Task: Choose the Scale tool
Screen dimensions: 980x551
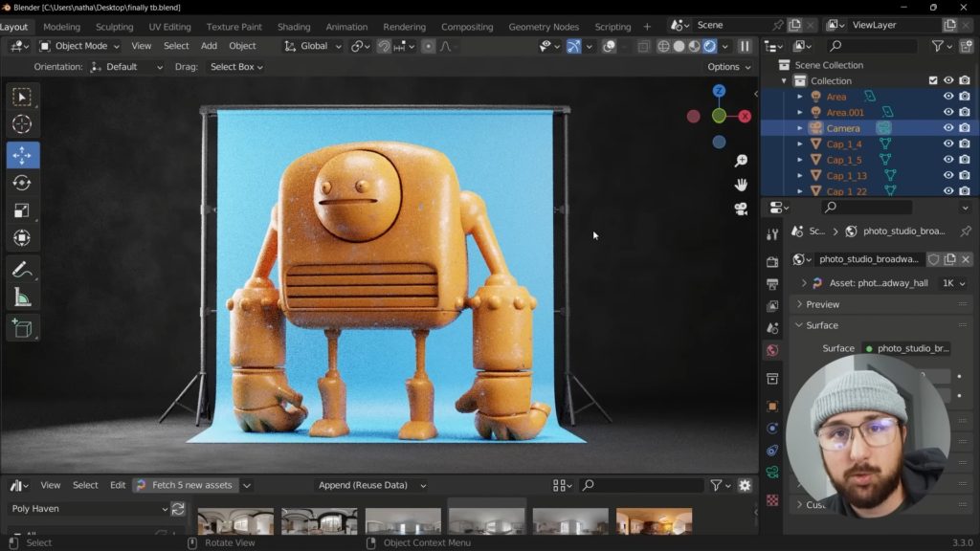Action: (22, 210)
